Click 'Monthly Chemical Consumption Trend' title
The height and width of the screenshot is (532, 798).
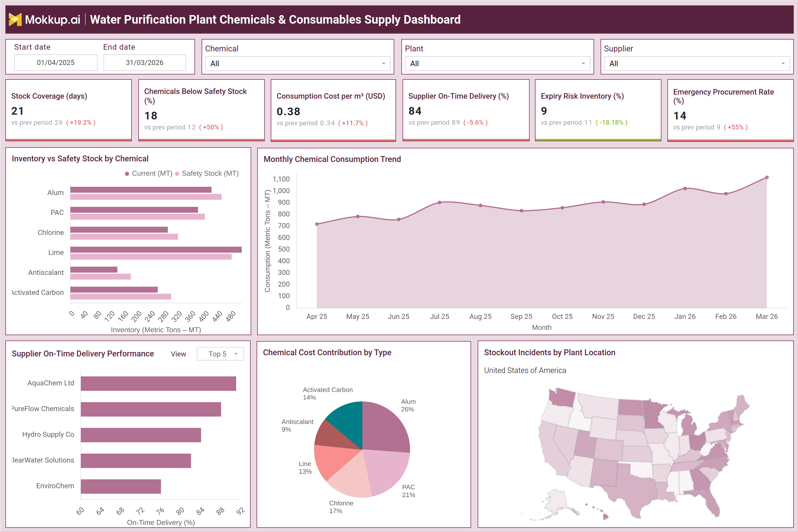332,159
